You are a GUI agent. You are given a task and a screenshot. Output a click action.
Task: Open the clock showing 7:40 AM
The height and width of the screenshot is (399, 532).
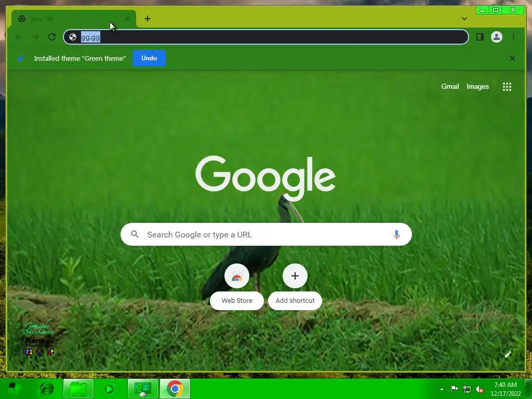[x=506, y=389]
